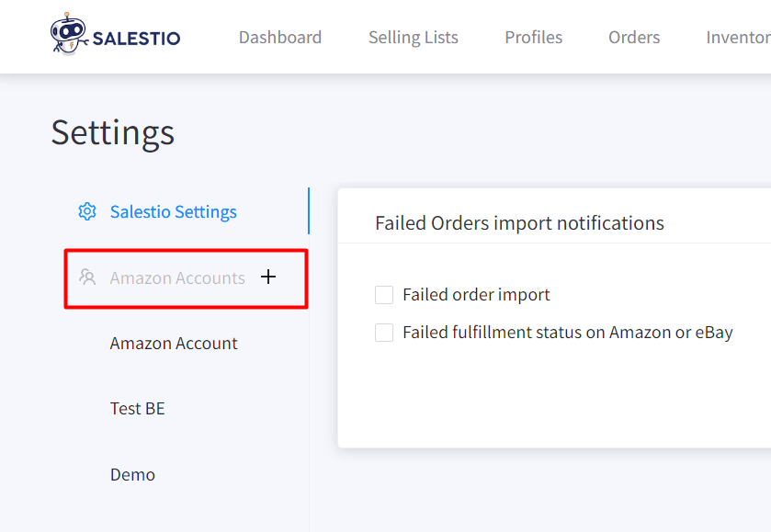This screenshot has width=771, height=532.
Task: Select the Salestio Settings sidebar label
Action: (173, 212)
